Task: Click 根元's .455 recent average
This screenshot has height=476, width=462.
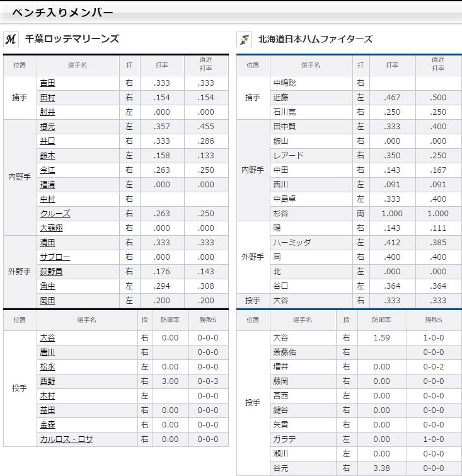Action: [206, 127]
